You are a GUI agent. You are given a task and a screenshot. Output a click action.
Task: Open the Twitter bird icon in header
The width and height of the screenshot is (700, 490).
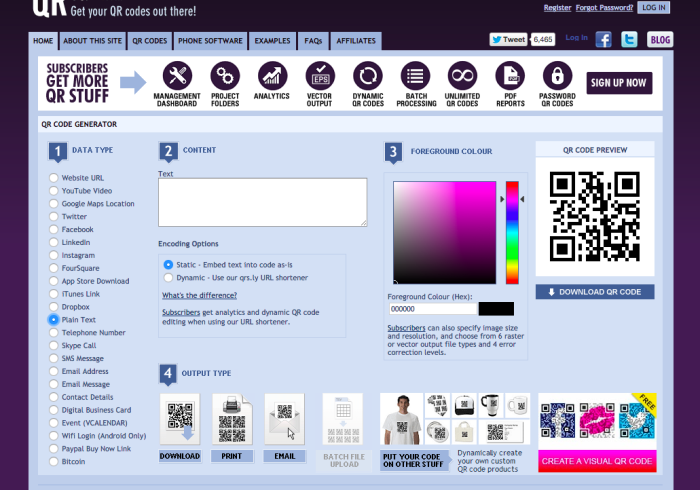tap(629, 40)
